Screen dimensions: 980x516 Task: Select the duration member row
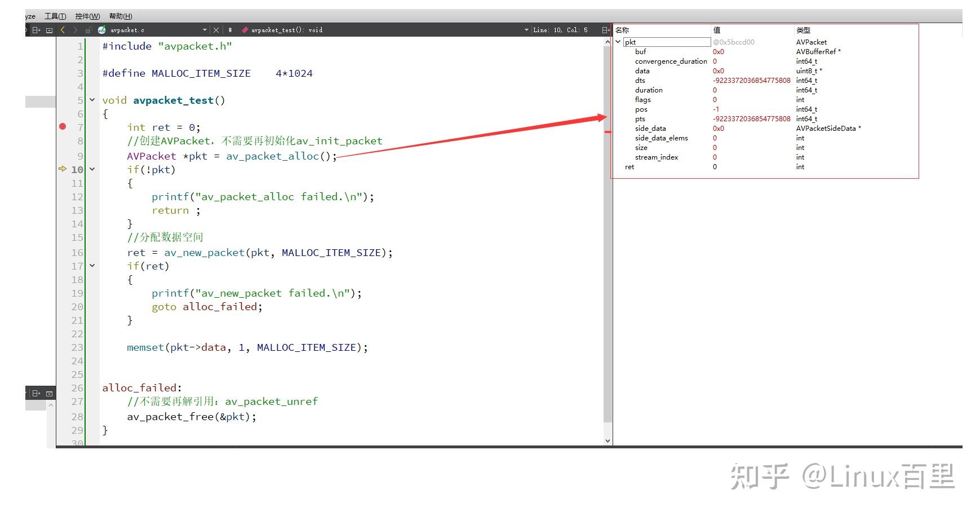click(765, 90)
